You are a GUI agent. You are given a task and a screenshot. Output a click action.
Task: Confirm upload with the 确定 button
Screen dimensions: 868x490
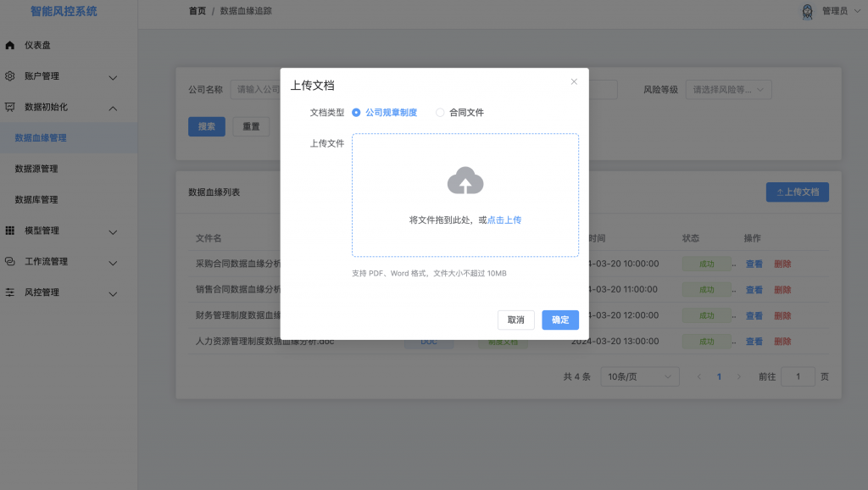click(561, 320)
